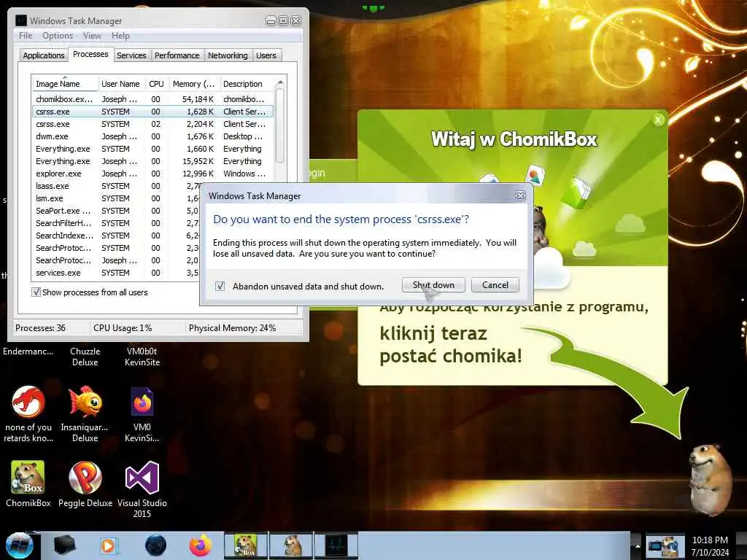Switch to the hamster taskbar button

tap(291, 545)
